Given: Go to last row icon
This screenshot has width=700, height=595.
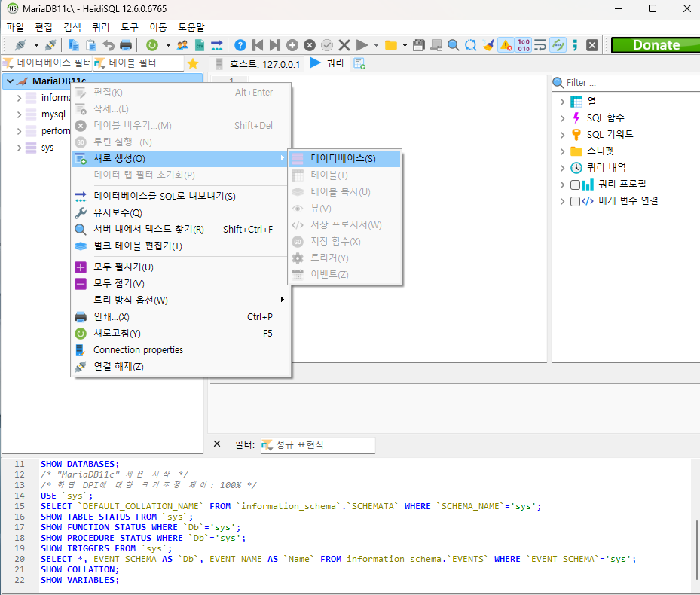Looking at the screenshot, I should [275, 45].
